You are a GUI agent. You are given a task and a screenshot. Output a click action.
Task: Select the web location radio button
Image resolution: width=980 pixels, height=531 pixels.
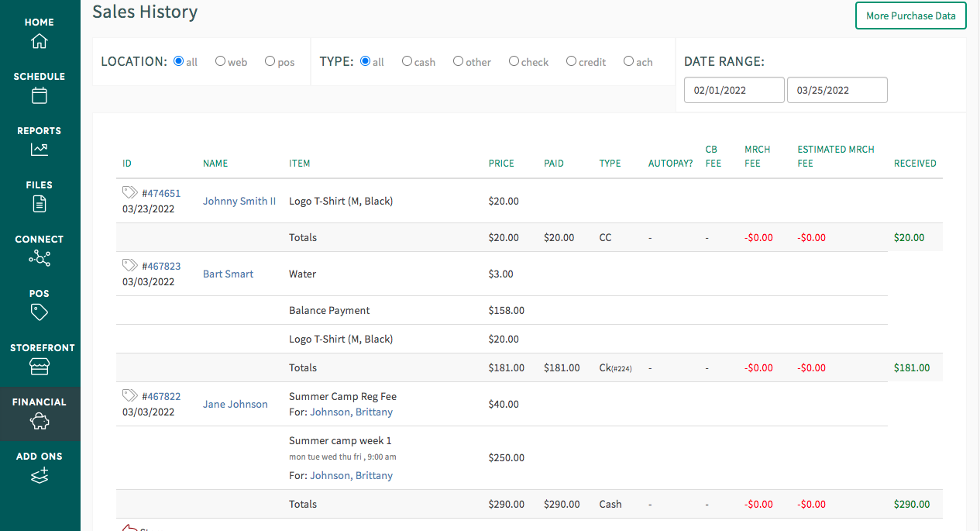click(x=221, y=61)
